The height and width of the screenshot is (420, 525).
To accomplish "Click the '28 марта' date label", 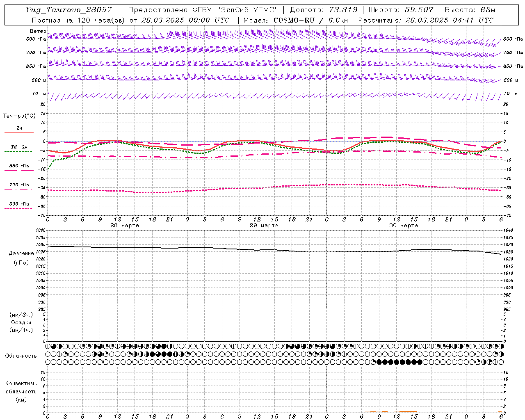I will tap(125, 226).
